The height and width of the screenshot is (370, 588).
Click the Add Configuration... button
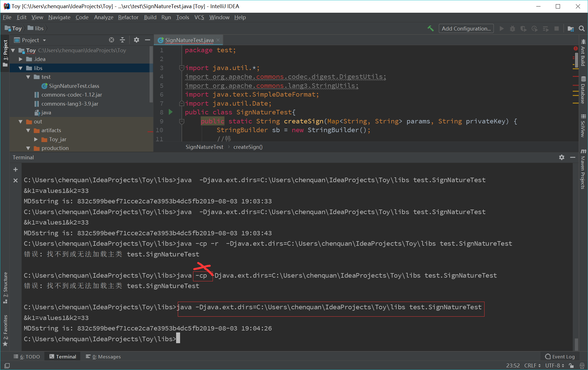click(466, 29)
